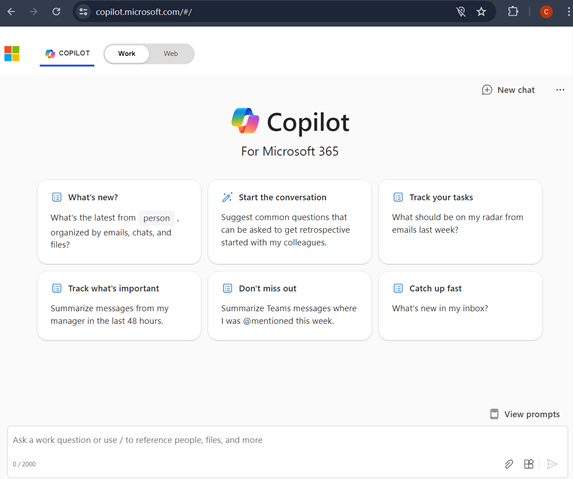573x479 pixels.
Task: Click the person placeholder in What's new card
Action: click(156, 218)
